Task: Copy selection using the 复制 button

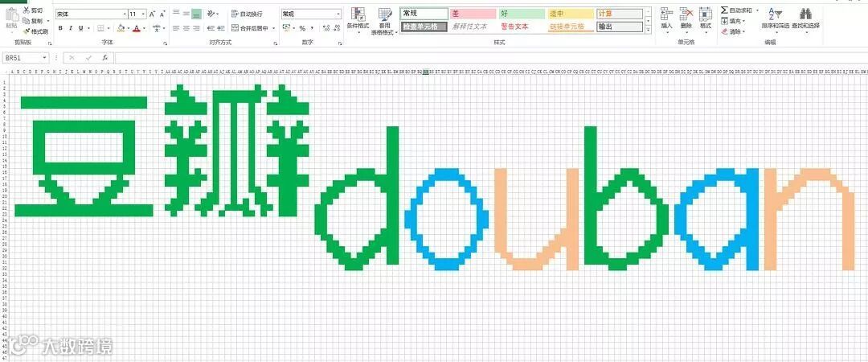Action: (x=33, y=20)
